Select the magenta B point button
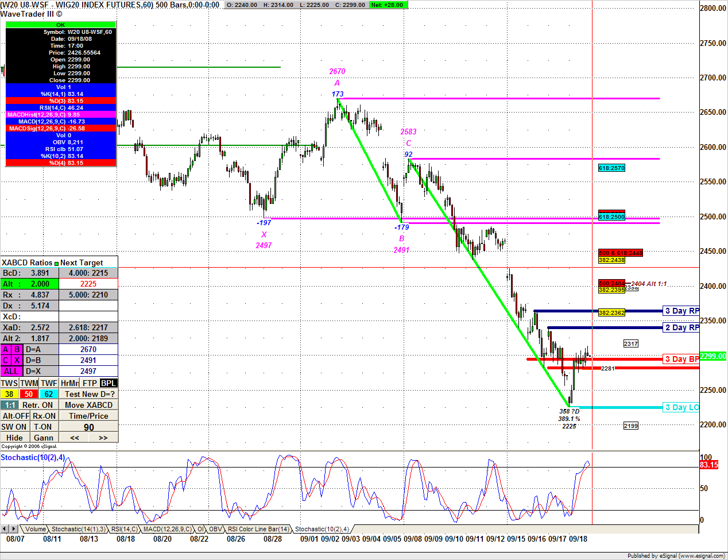The height and width of the screenshot is (560, 728). pos(17,349)
